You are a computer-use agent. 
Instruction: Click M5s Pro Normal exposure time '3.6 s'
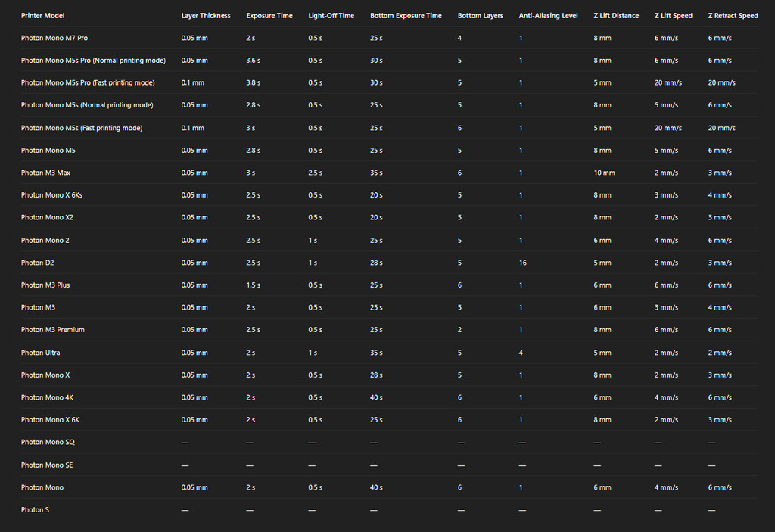pyautogui.click(x=253, y=61)
